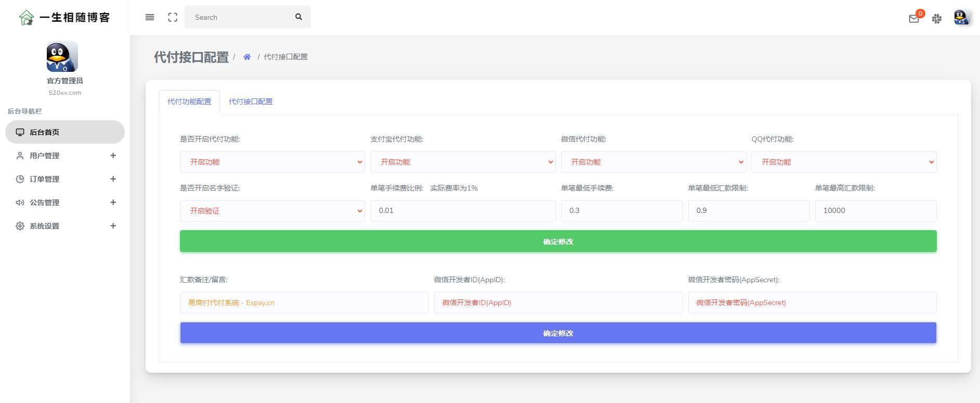Viewport: 980px width, 403px height.
Task: Open the 支付宝代付功能 dropdown
Action: pyautogui.click(x=463, y=162)
